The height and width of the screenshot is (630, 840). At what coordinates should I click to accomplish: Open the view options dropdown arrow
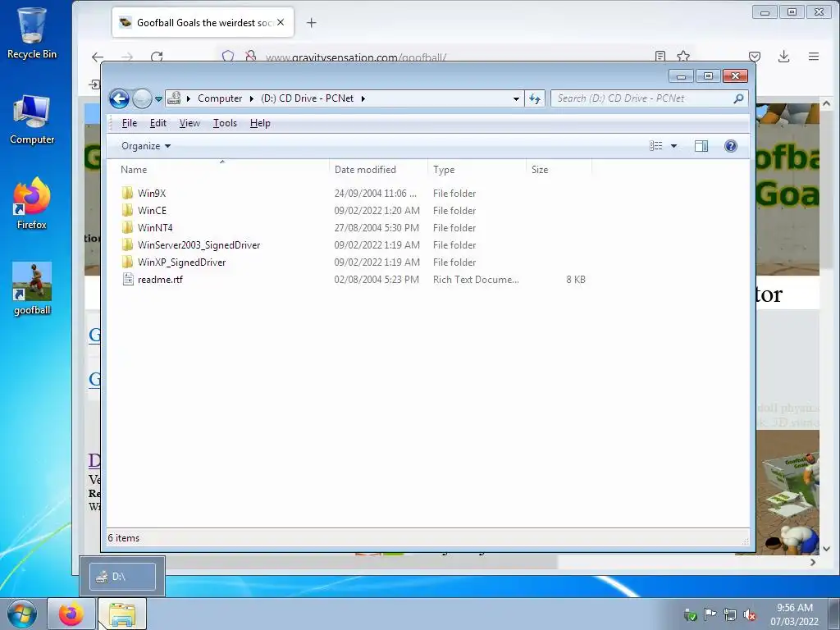click(x=674, y=146)
